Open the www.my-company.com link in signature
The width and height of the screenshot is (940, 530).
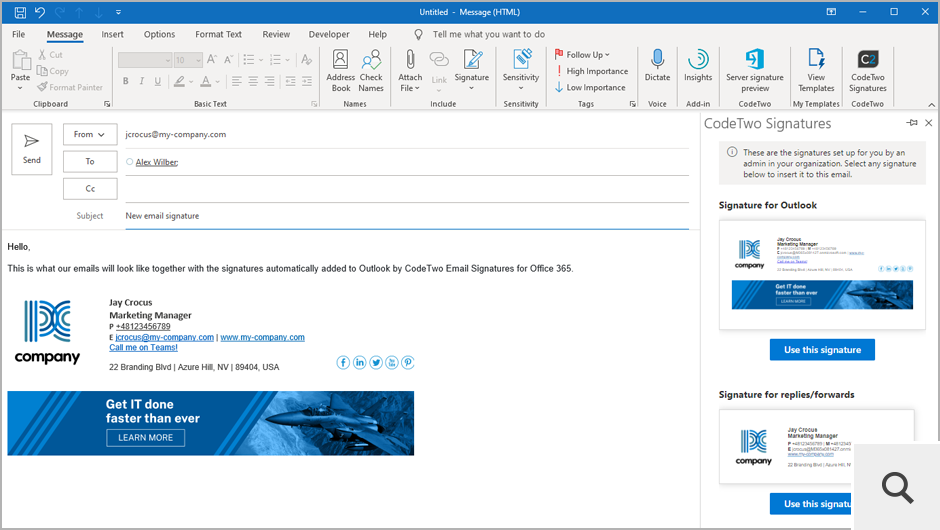(263, 338)
